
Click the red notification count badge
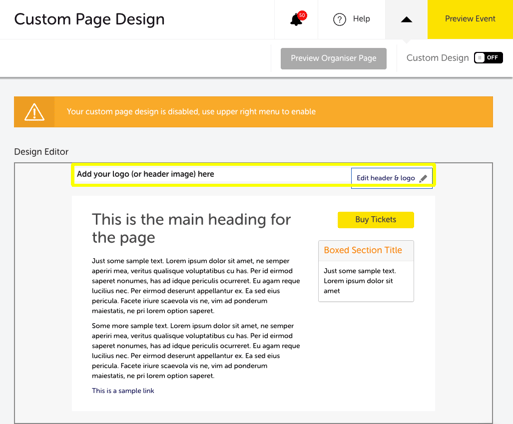pos(302,15)
